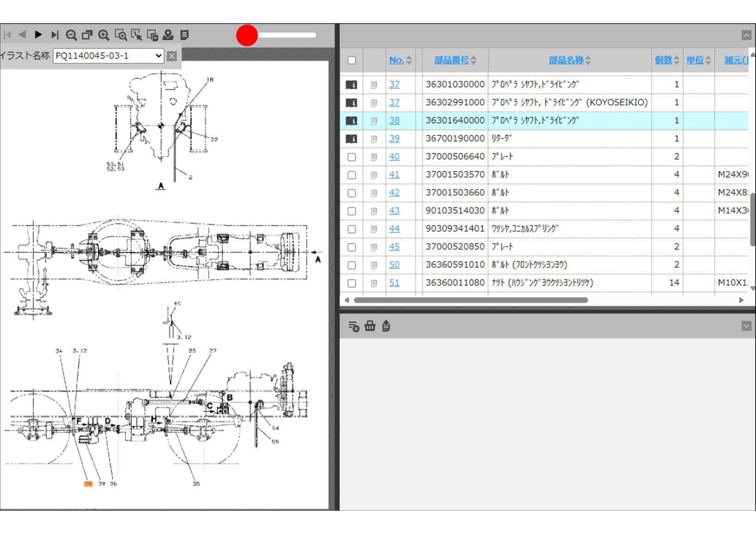Collapse the parts list panel with up chevron
Image resolution: width=756 pixels, height=534 pixels.
coord(746,35)
